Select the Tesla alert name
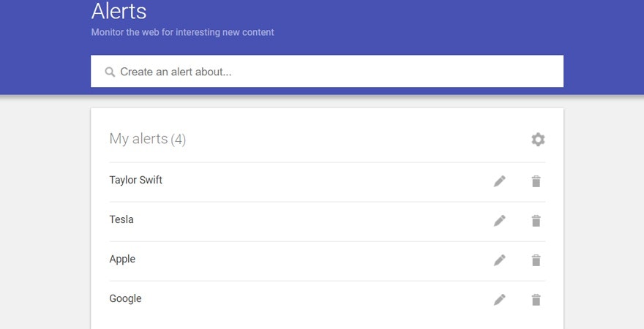 tap(121, 219)
